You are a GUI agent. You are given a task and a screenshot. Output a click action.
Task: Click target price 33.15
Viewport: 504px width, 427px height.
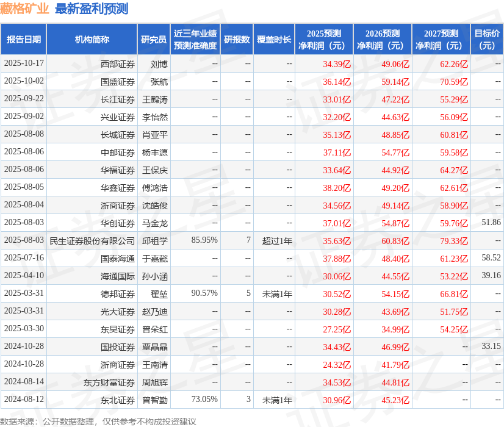(x=491, y=346)
